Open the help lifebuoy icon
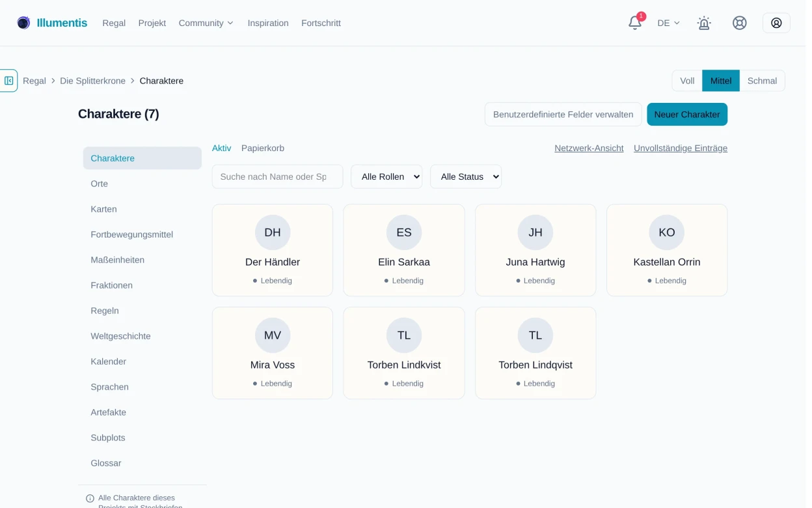 point(740,23)
